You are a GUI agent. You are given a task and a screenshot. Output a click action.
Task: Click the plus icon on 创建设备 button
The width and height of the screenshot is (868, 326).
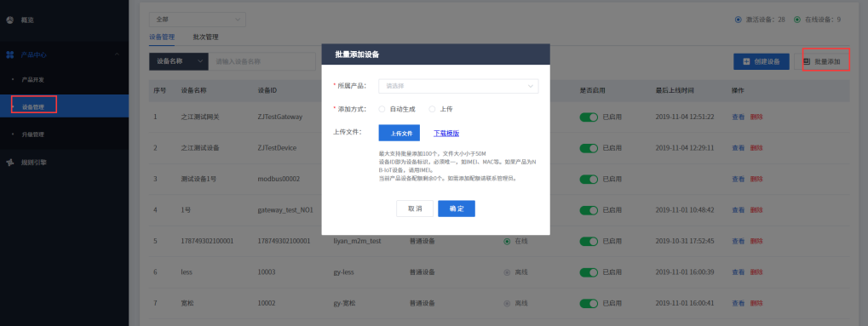coord(746,61)
